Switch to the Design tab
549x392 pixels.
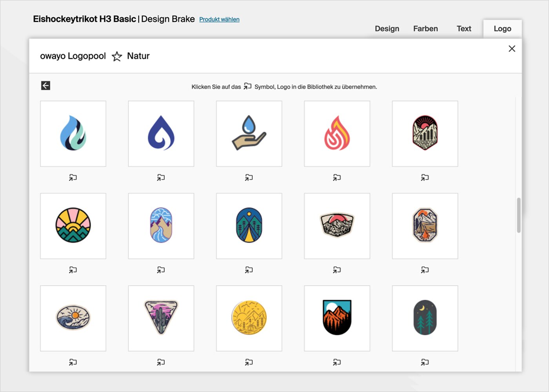coord(387,29)
